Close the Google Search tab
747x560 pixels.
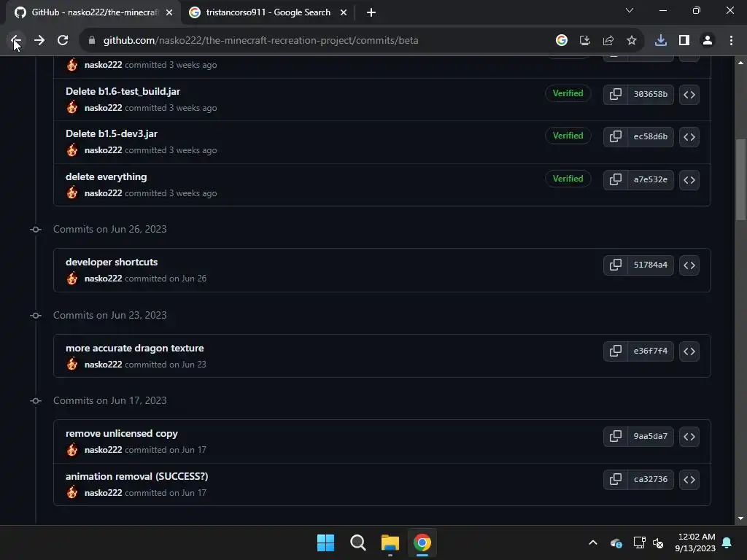click(344, 12)
